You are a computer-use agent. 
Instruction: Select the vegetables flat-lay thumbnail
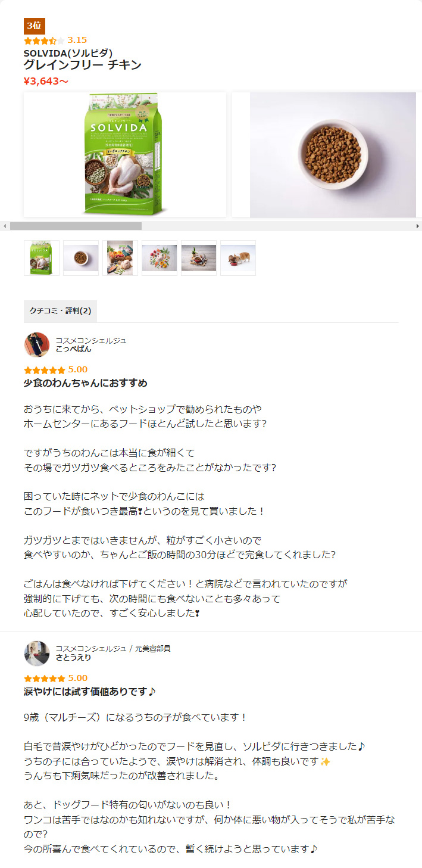tap(160, 258)
